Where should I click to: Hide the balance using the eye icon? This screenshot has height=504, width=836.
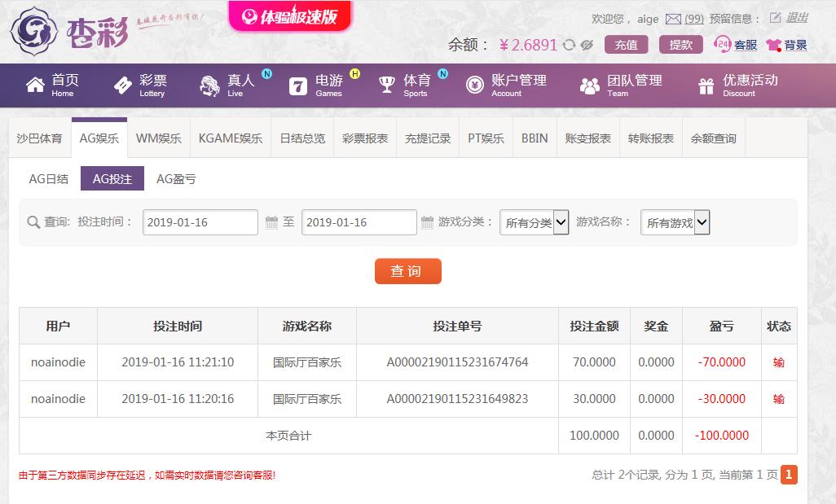[587, 45]
